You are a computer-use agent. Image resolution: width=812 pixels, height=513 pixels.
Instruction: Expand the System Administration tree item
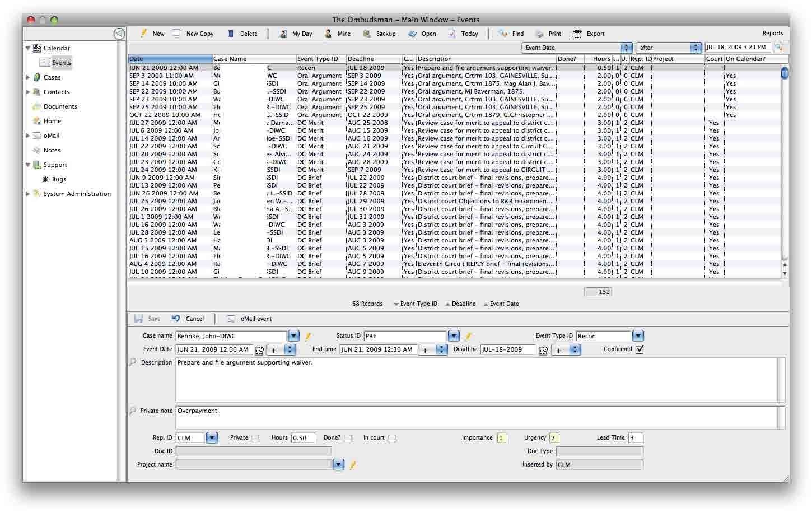click(28, 194)
